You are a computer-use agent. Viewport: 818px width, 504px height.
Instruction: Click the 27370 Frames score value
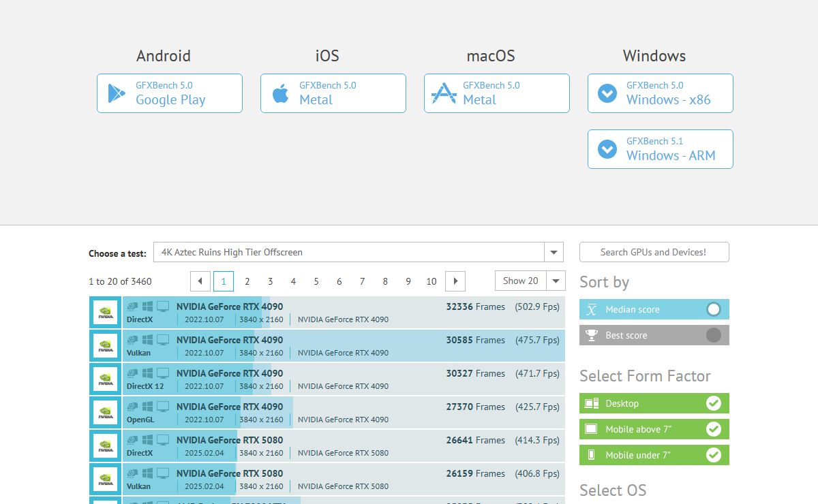pyautogui.click(x=476, y=407)
